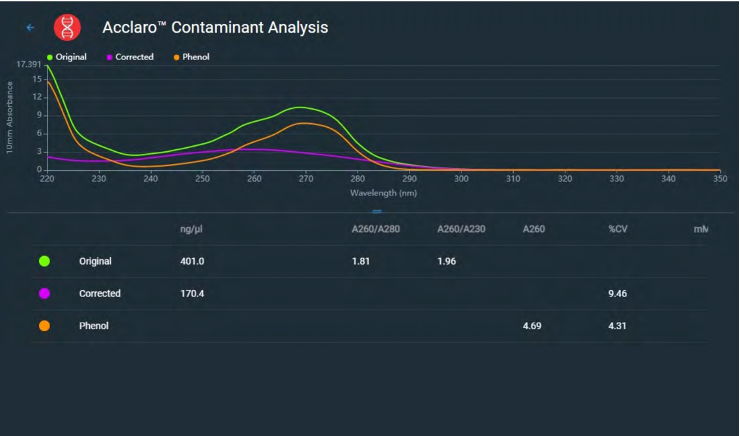
Task: Select the Original row label
Action: 95,261
